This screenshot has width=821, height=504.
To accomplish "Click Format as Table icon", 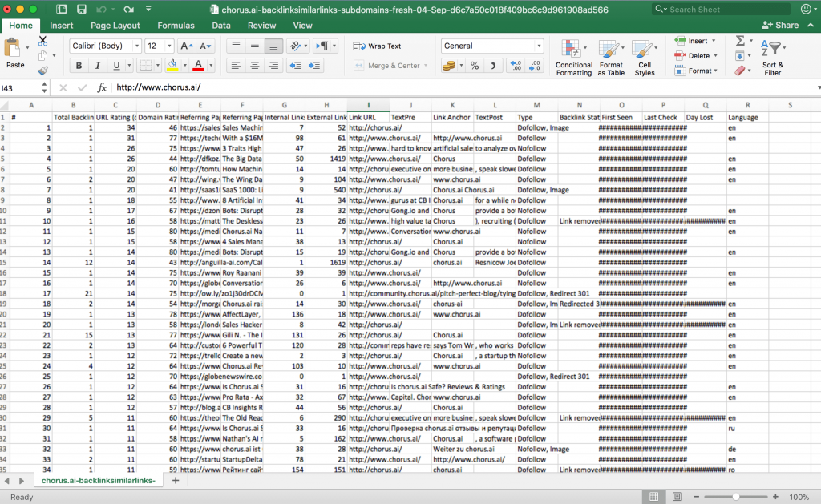I will point(611,57).
